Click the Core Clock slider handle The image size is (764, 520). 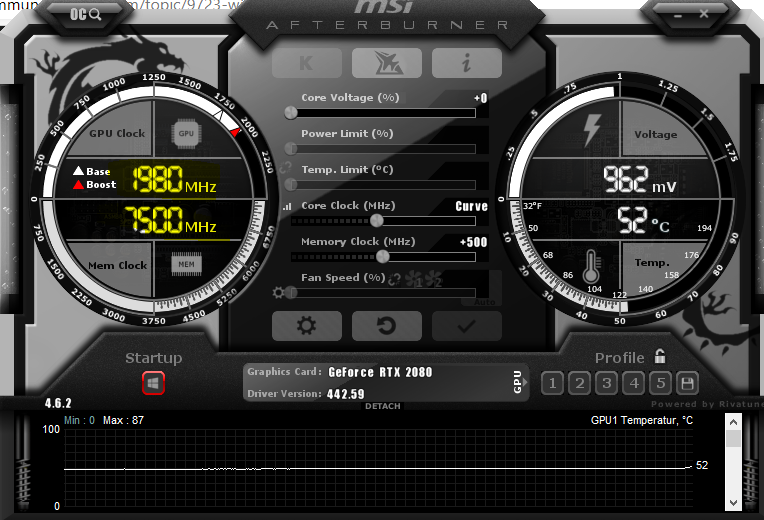[x=377, y=220]
